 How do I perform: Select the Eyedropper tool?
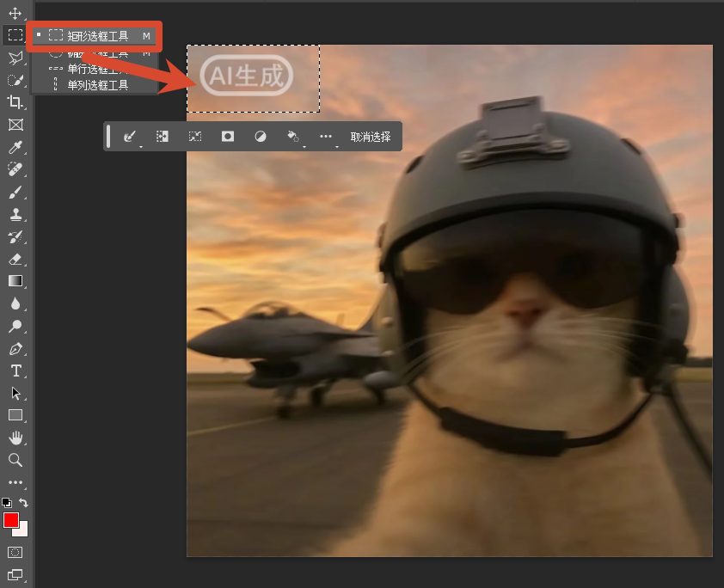pyautogui.click(x=15, y=147)
